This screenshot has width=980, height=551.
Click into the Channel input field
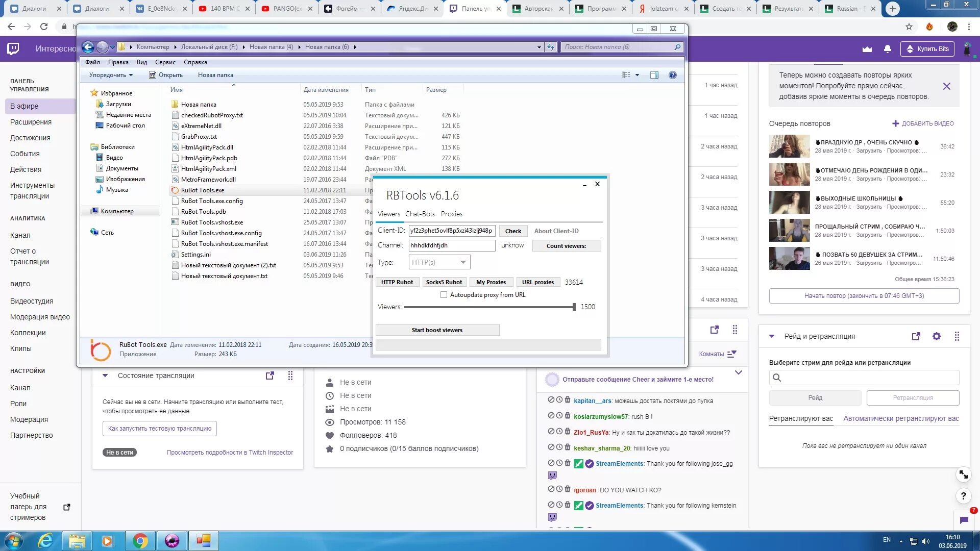coord(452,245)
